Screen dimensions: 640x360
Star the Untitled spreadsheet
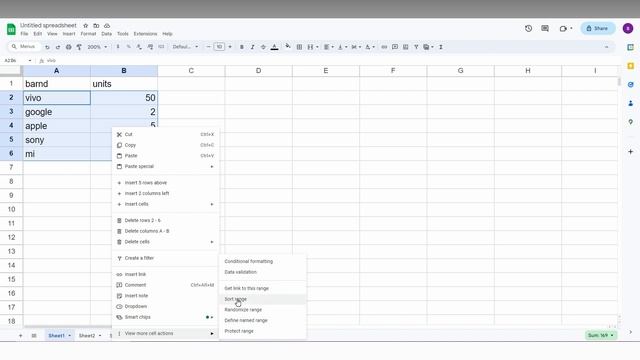pyautogui.click(x=85, y=26)
